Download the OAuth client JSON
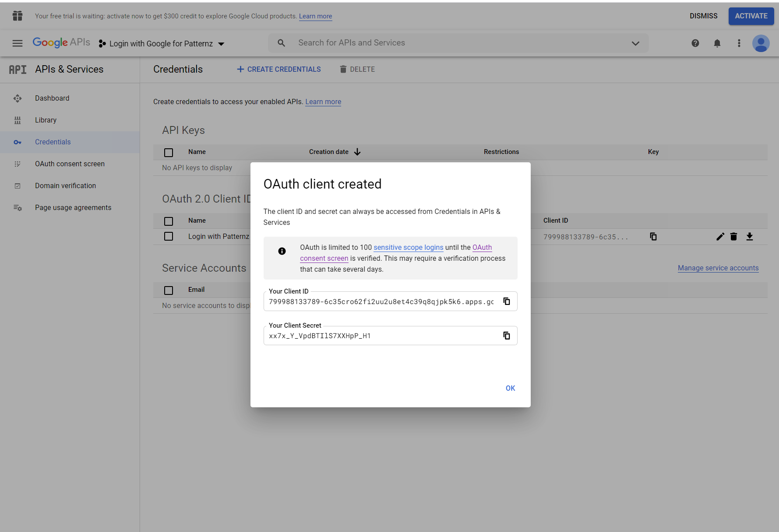Viewport: 779px width, 532px height. [749, 237]
